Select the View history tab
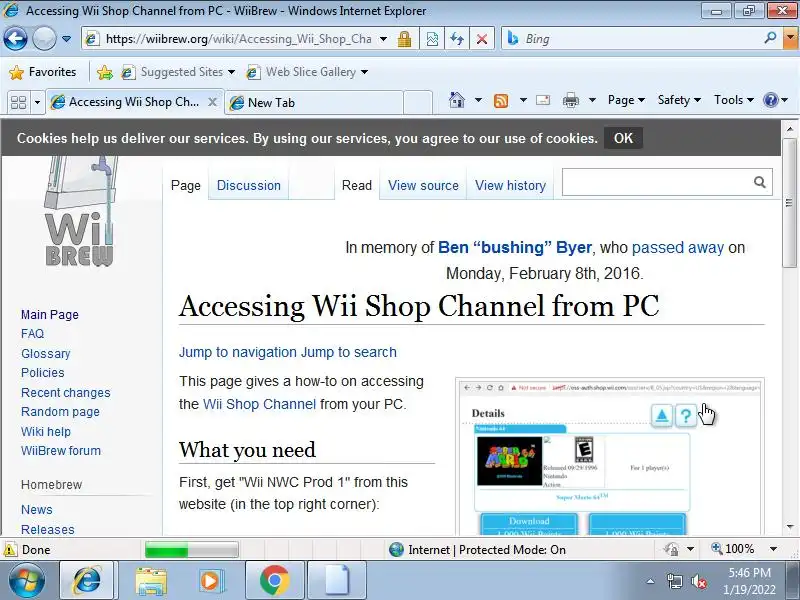The height and width of the screenshot is (600, 800). (510, 185)
